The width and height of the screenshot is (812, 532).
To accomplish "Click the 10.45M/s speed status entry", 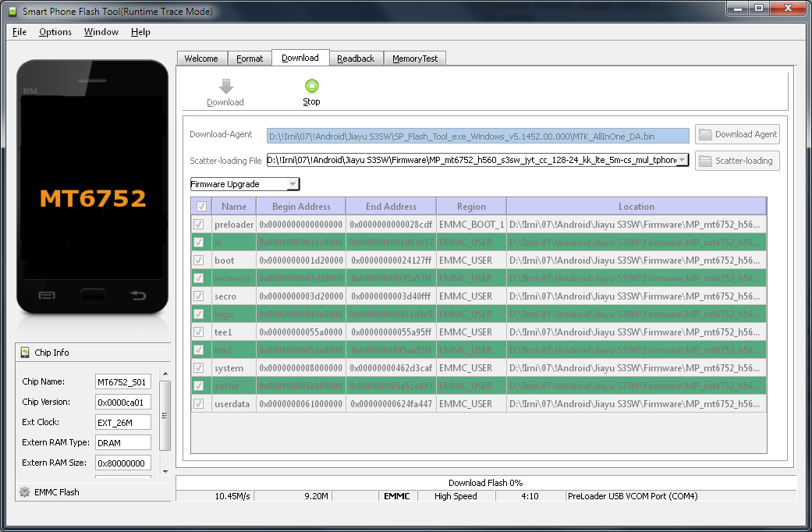I will click(215, 496).
